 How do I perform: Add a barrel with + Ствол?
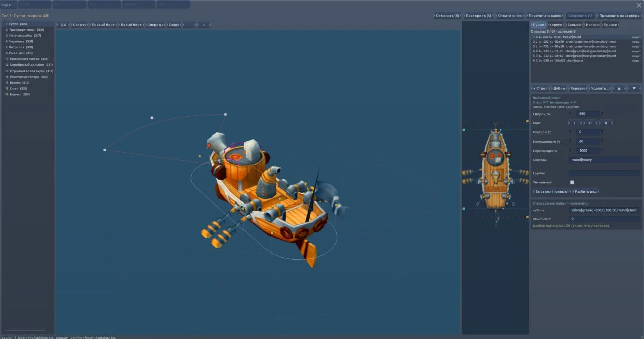(x=540, y=88)
